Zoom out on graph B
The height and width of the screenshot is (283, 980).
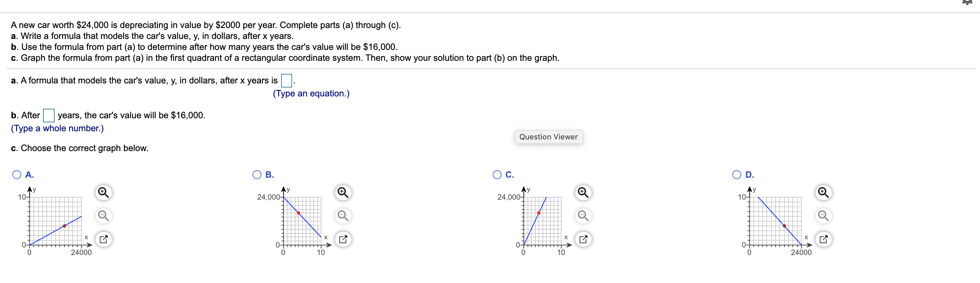(x=343, y=216)
